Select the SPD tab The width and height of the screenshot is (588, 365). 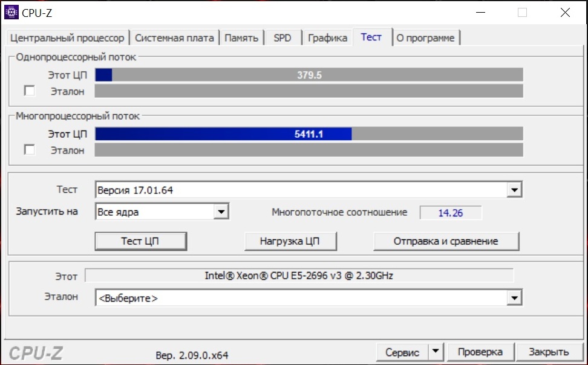click(283, 38)
